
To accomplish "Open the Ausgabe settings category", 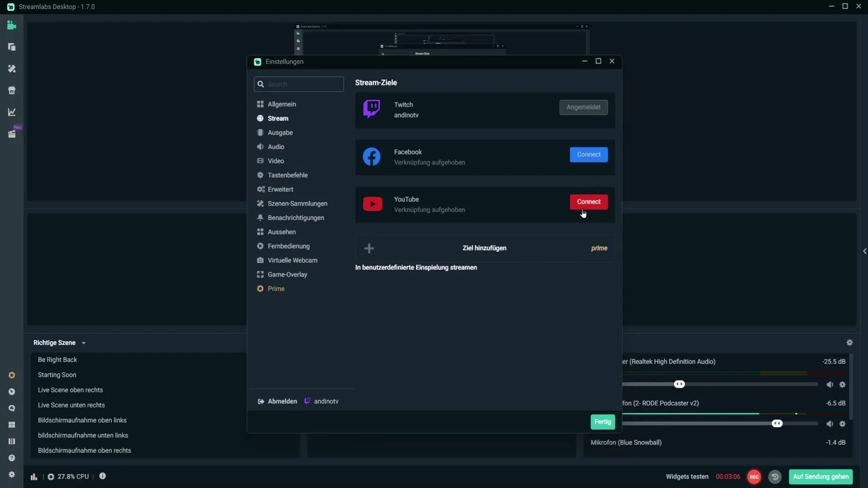I will click(x=280, y=132).
